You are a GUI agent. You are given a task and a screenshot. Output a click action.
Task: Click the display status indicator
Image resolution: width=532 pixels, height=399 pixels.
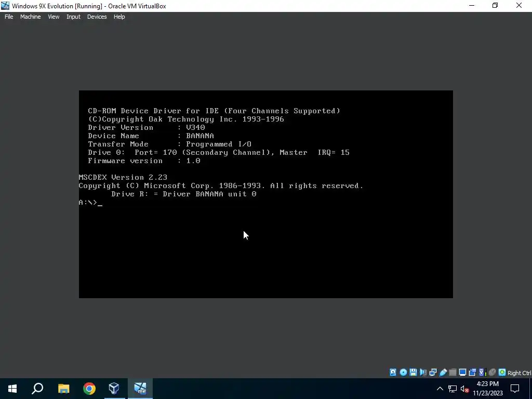[x=462, y=373]
